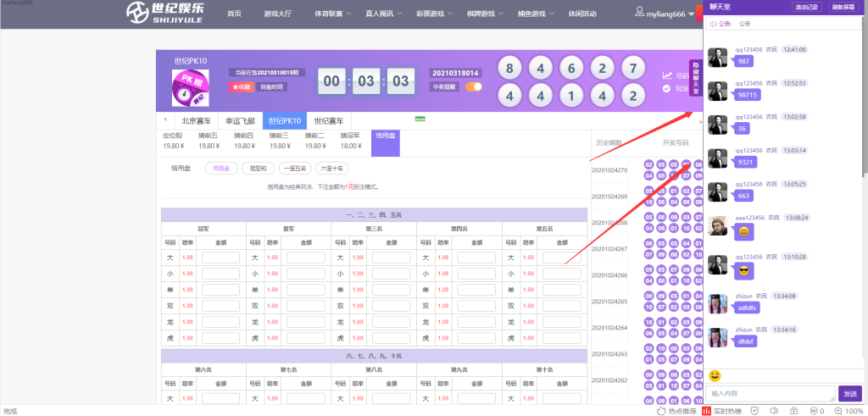Click the 刷新屏幕 refresh screen button
Viewport: 868px width, 416px height.
tap(843, 7)
